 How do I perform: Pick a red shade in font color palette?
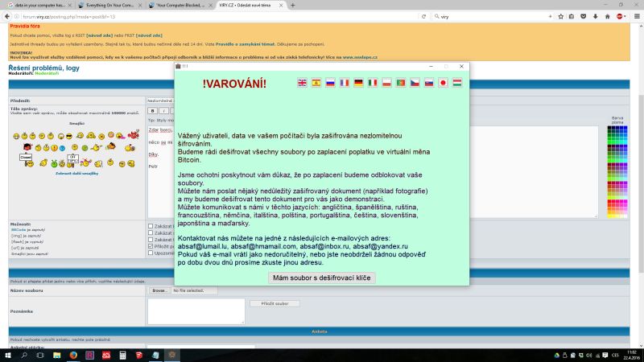611,203
